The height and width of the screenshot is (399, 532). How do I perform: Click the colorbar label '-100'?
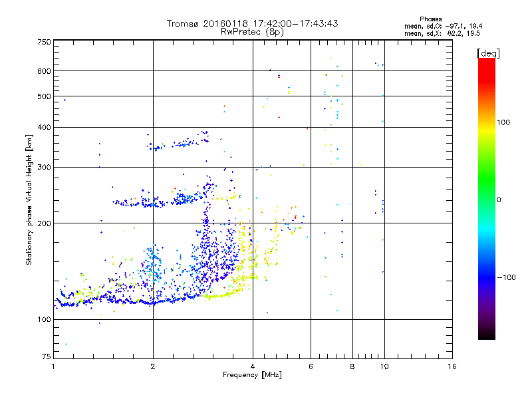[506, 277]
